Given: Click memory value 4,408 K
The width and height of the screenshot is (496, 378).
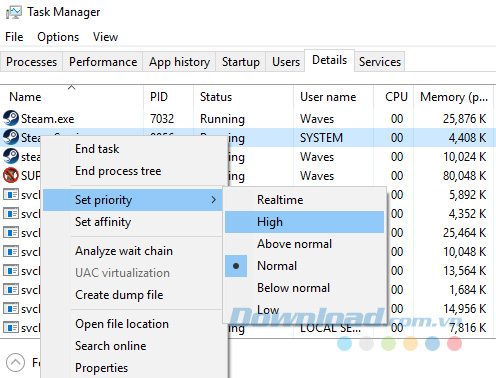Looking at the screenshot, I should (x=467, y=138).
